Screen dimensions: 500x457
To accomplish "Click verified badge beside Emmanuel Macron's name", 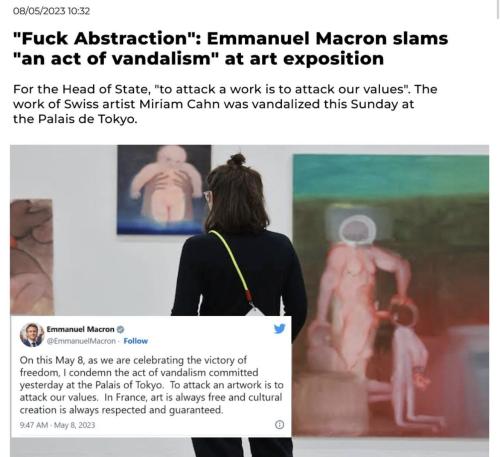I will pos(121,329).
